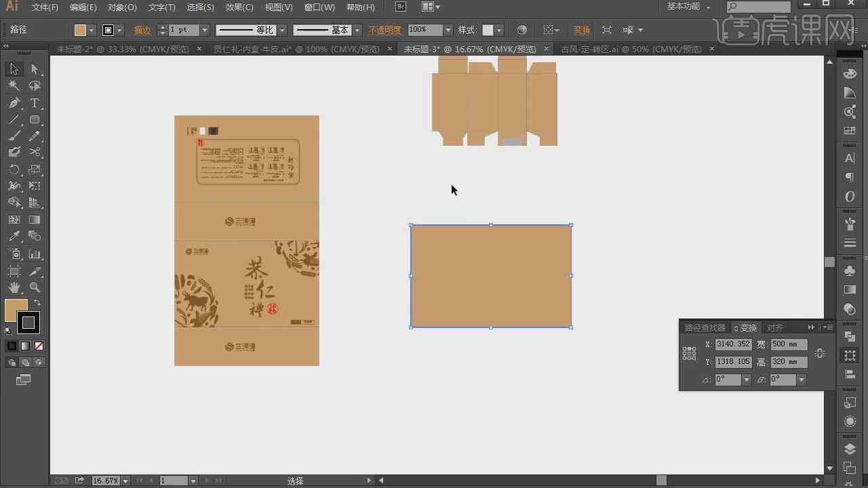This screenshot has height=488, width=868.
Task: Open opacity 100% dropdown
Action: pyautogui.click(x=448, y=30)
